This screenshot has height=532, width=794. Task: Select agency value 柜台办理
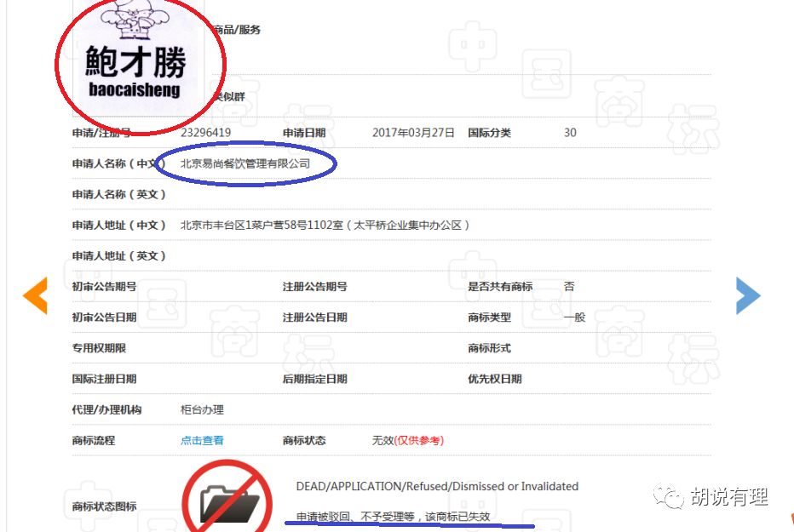coord(202,409)
